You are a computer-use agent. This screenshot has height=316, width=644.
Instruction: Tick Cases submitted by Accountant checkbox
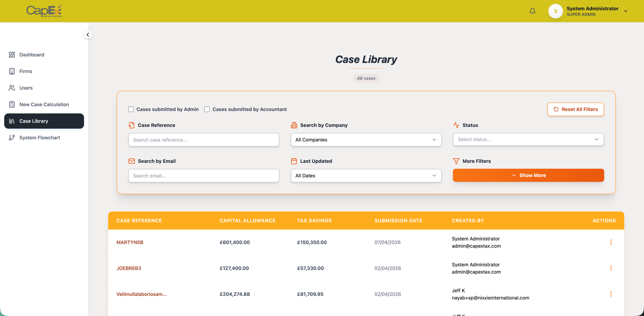coord(207,109)
